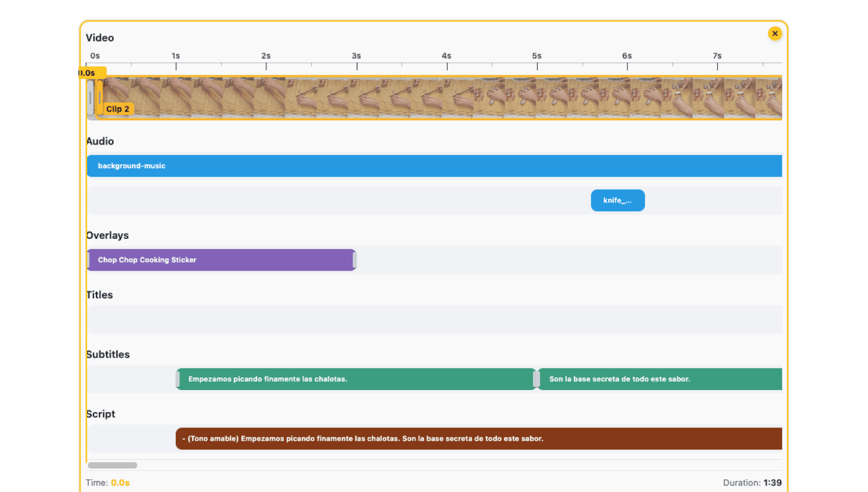Click the horizontal timeline scrollbar thumb
The image size is (868, 492).
(112, 465)
